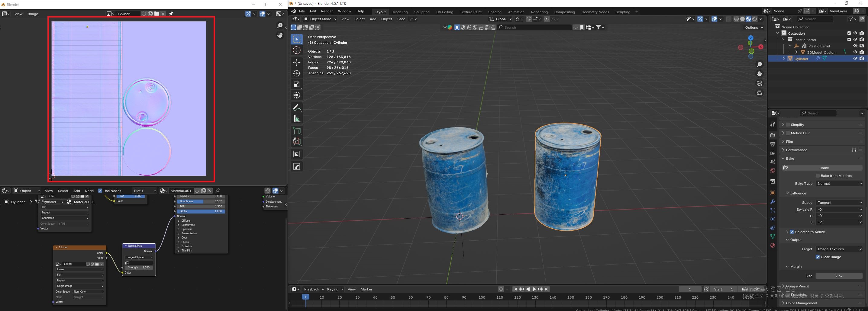Open the Render menu

coord(327,11)
